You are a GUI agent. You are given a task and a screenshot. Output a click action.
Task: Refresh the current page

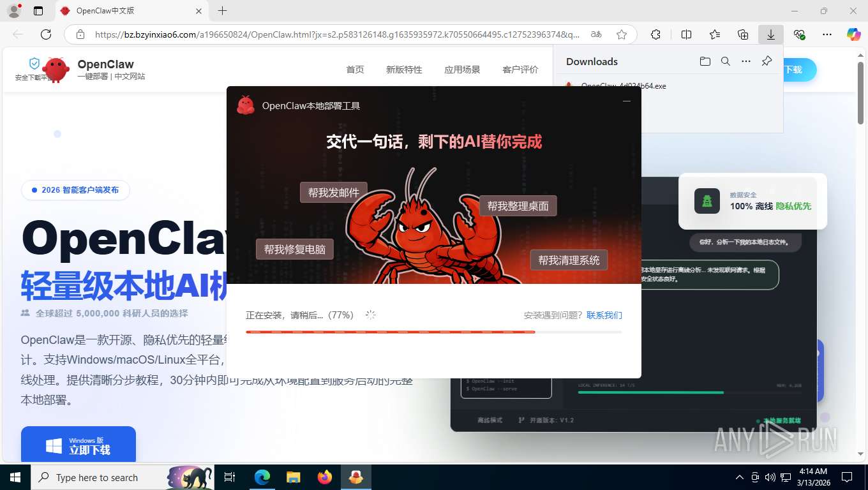click(x=45, y=34)
